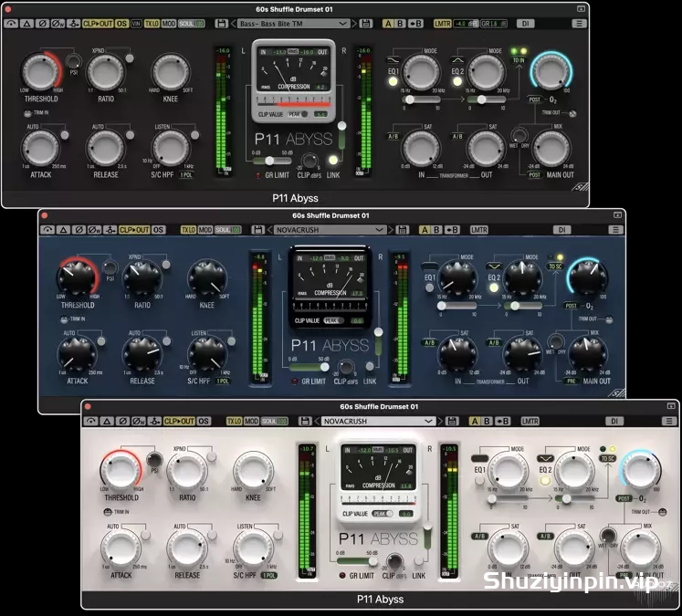
Task: Click TO SC button in blue window
Action: [555, 266]
